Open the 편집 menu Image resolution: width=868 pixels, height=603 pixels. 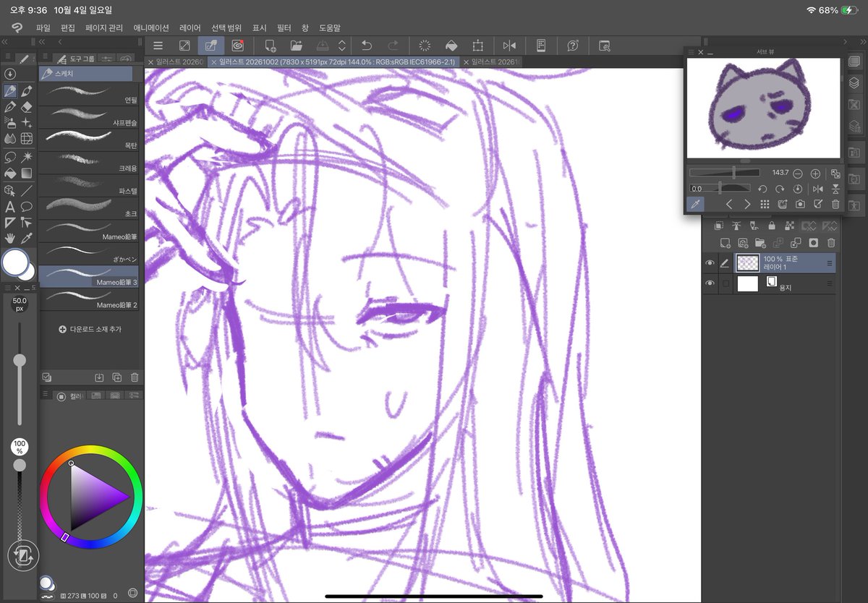[x=68, y=27]
